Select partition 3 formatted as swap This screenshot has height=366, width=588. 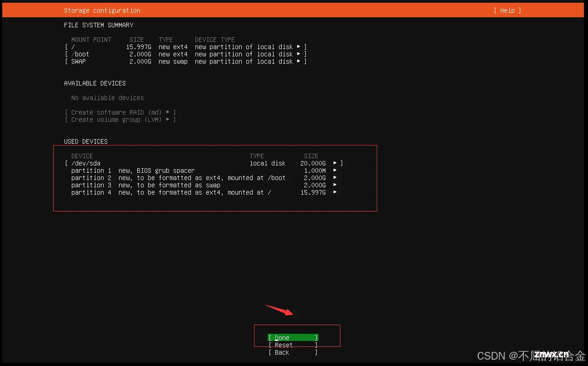tap(204, 185)
